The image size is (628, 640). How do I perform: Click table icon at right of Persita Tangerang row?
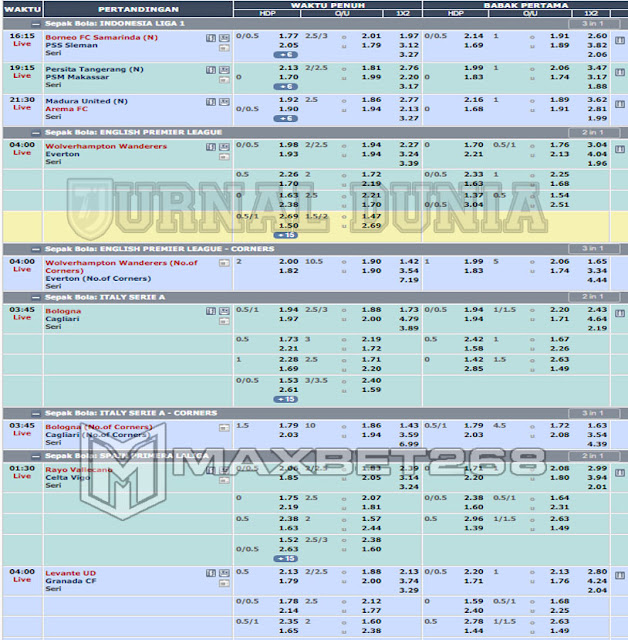click(620, 72)
